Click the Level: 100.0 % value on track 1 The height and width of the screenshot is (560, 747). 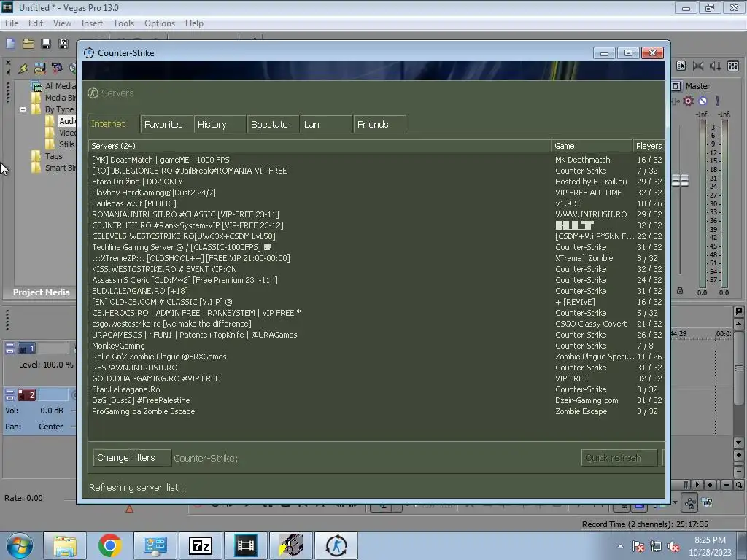coord(46,365)
